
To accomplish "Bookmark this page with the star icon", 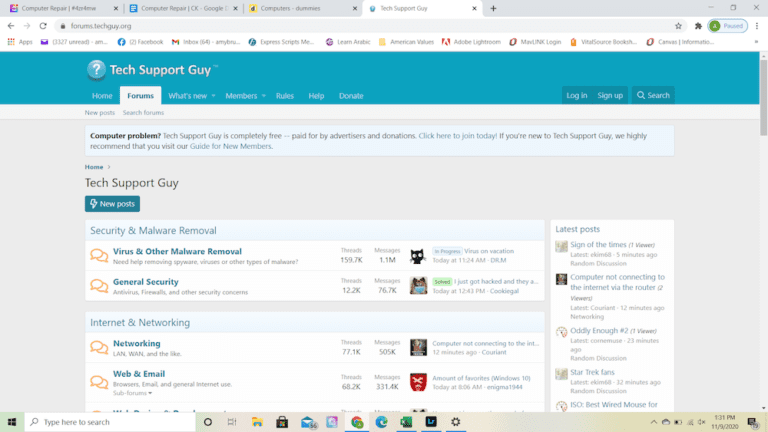I will coord(678,26).
